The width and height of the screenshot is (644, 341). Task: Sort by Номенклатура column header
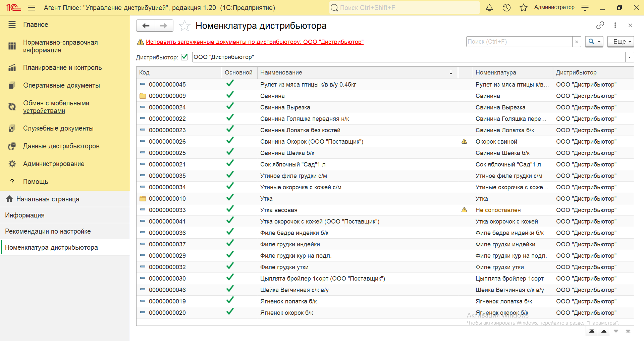pyautogui.click(x=513, y=72)
